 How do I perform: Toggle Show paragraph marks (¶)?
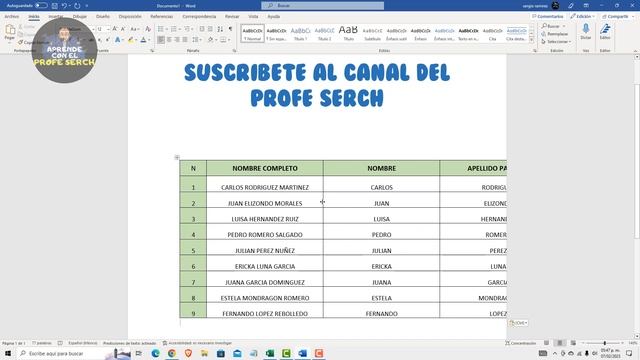(230, 29)
